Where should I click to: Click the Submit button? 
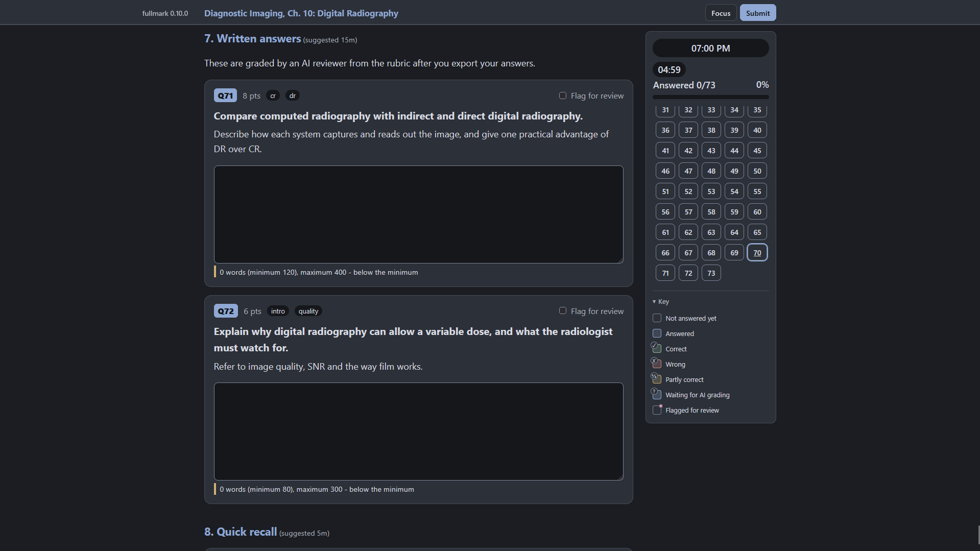coord(758,13)
